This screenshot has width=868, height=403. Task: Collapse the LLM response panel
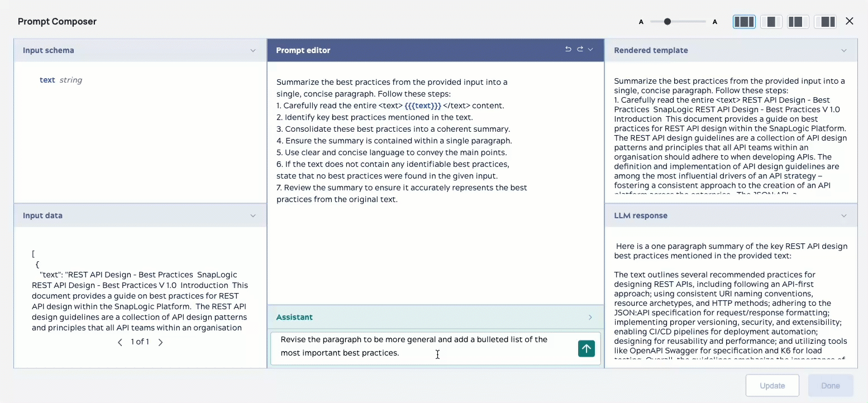point(844,215)
